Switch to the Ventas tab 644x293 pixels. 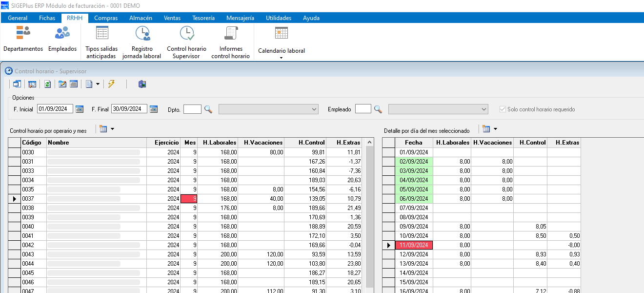click(x=172, y=18)
